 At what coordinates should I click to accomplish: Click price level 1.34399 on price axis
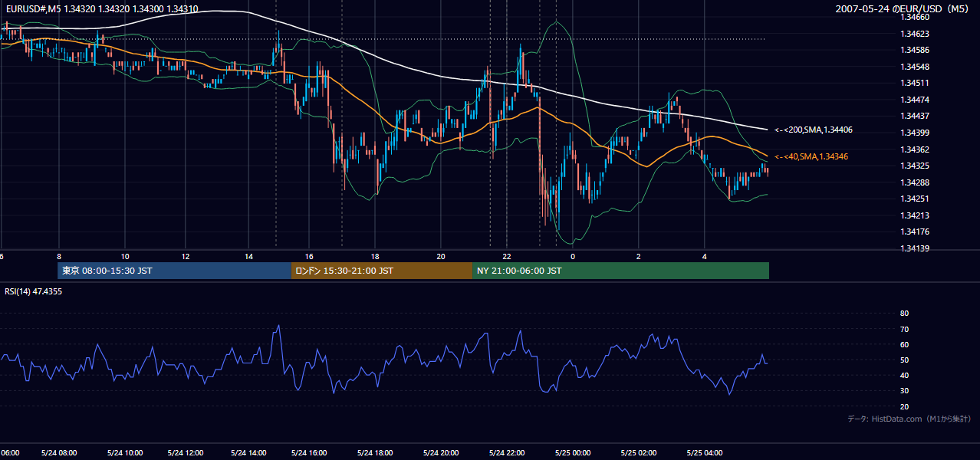(916, 133)
